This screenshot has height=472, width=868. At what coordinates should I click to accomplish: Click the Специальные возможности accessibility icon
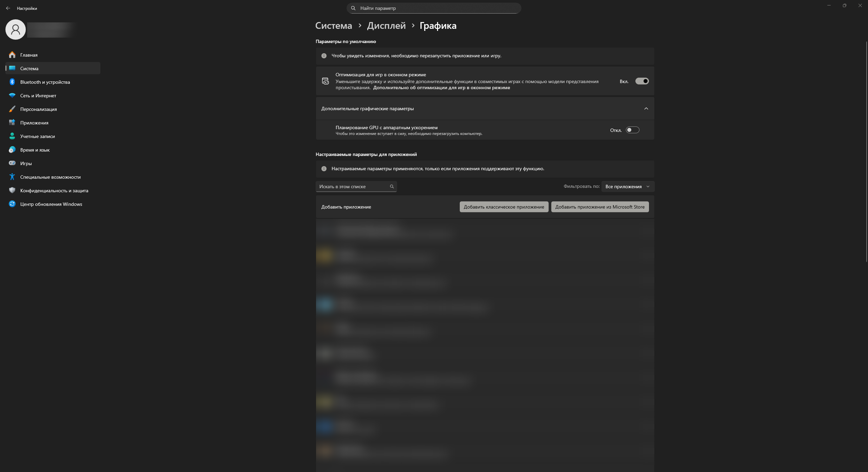[12, 177]
